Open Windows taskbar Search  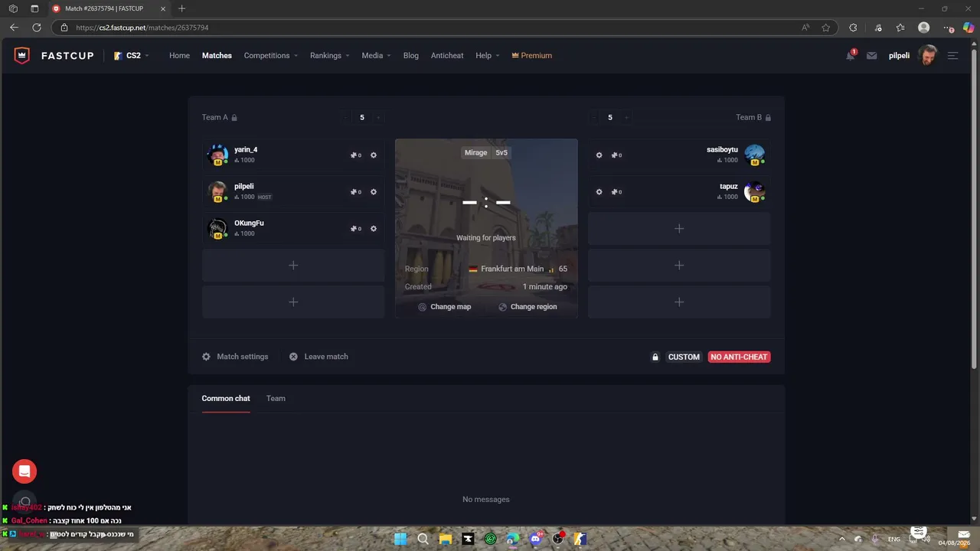(x=423, y=539)
